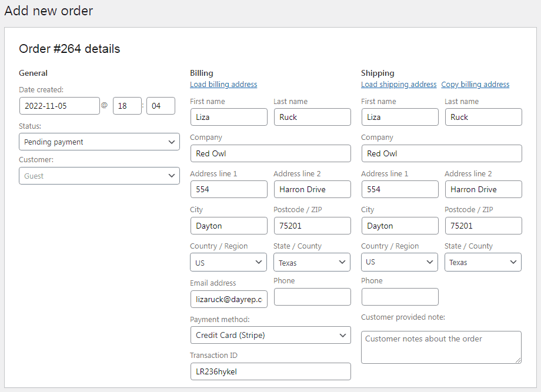Click the empty shipping Phone field
Image resolution: width=541 pixels, height=392 pixels.
click(400, 297)
